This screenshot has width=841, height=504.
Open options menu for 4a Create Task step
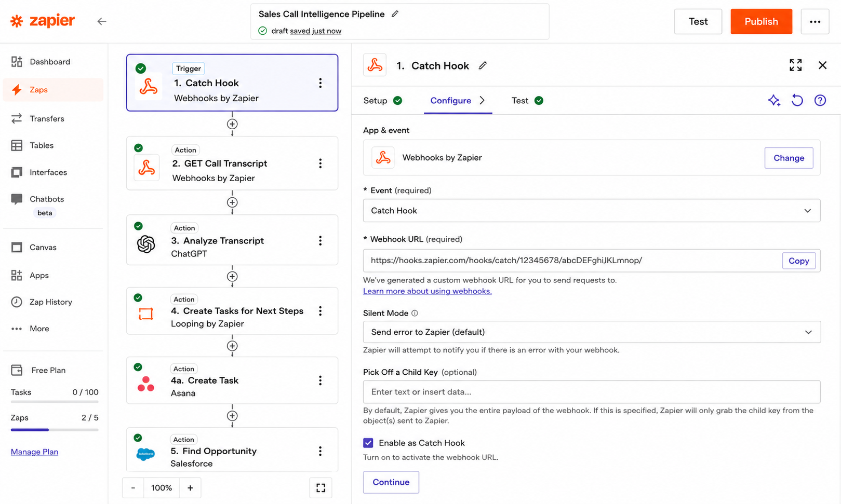pyautogui.click(x=321, y=380)
